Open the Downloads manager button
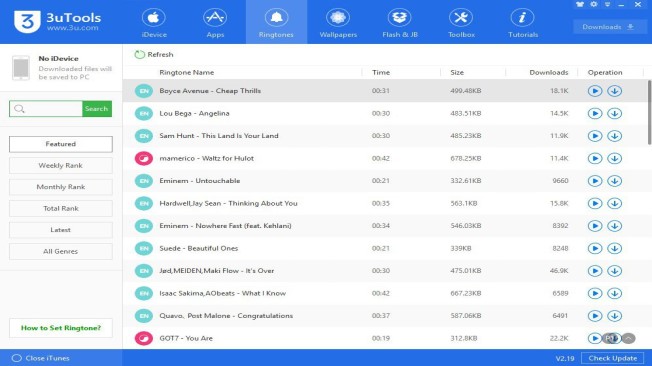Image resolution: width=652 pixels, height=366 pixels. [x=610, y=27]
